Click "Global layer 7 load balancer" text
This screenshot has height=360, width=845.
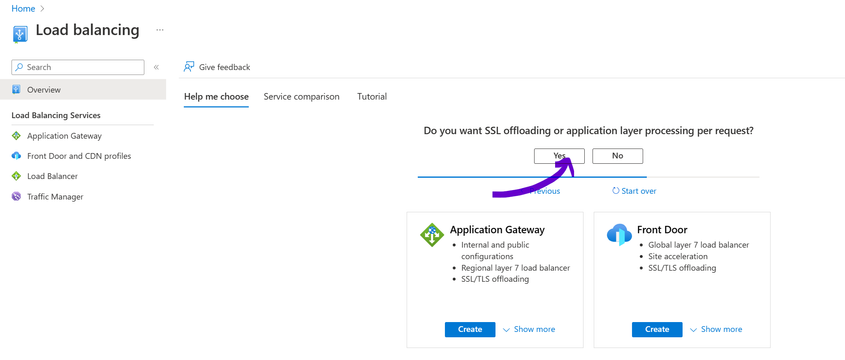pos(698,245)
